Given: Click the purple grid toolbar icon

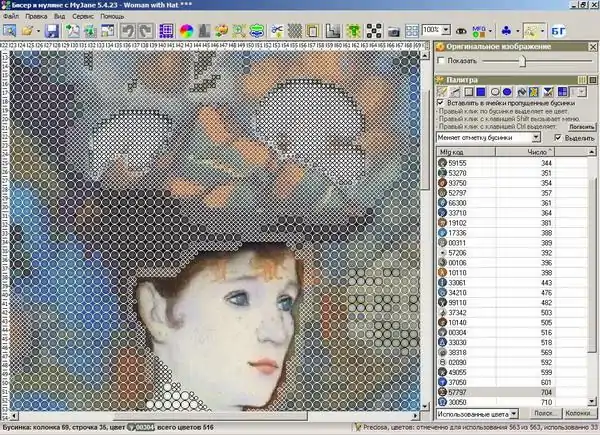Looking at the screenshot, I should (166, 31).
